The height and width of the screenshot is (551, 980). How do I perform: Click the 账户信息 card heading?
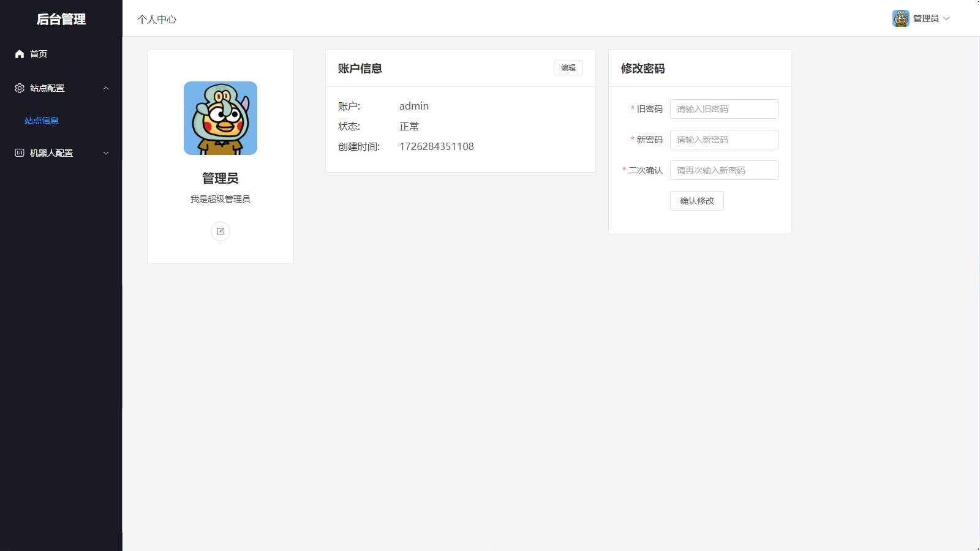coord(360,69)
